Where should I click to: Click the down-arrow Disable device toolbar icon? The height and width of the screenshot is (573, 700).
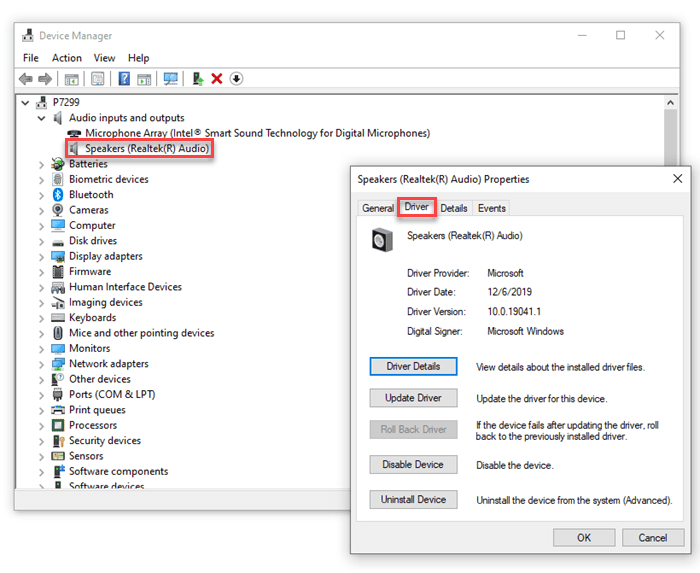236,79
